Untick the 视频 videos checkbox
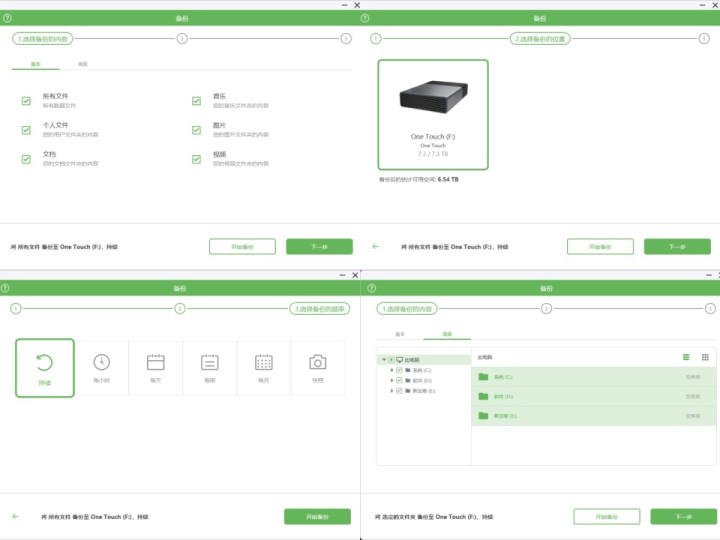720x540 pixels. 197,158
